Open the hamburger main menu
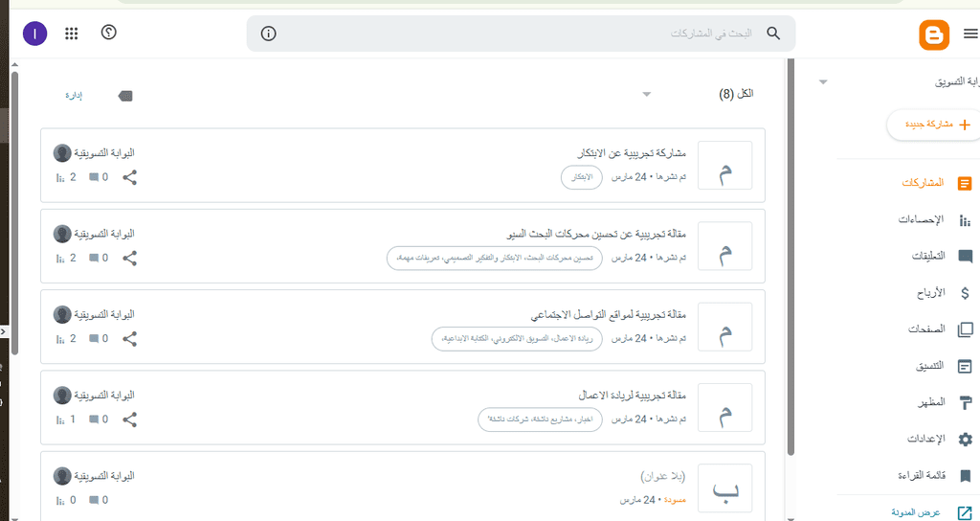Image resolution: width=980 pixels, height=521 pixels. [x=970, y=34]
